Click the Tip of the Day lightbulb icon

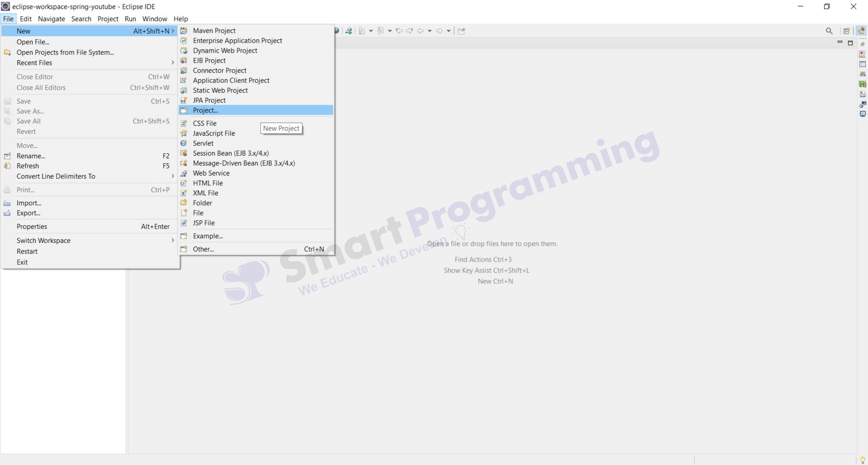click(863, 460)
